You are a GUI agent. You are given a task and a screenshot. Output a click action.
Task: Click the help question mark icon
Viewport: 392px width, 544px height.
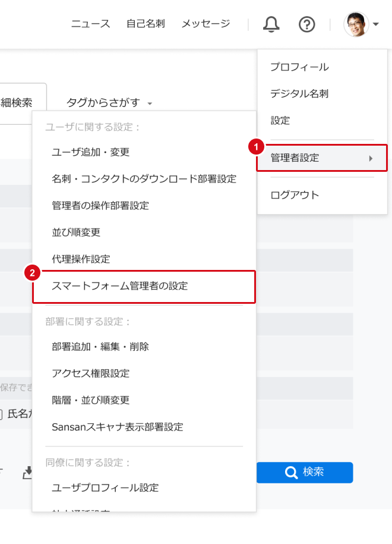(306, 24)
